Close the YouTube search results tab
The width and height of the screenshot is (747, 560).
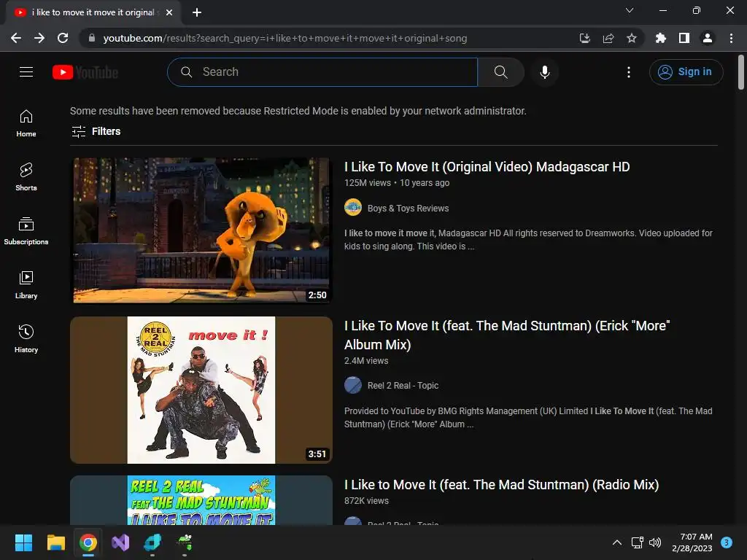(169, 12)
